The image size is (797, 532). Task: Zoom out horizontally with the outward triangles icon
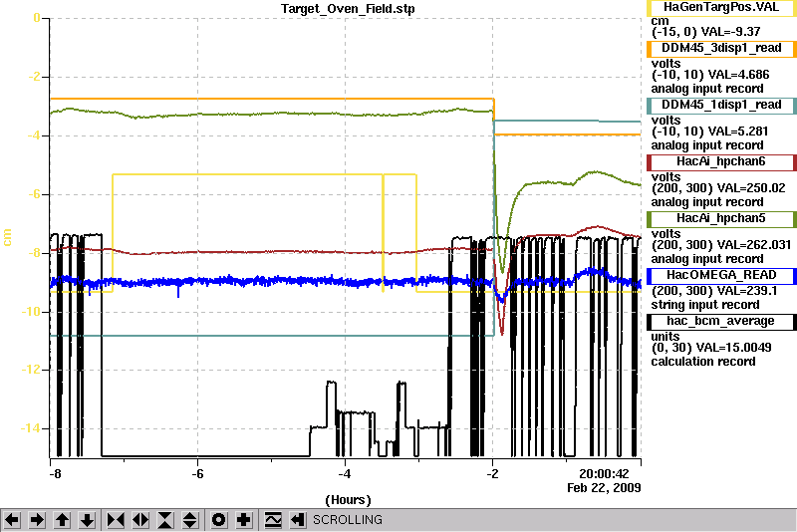pyautogui.click(x=140, y=520)
